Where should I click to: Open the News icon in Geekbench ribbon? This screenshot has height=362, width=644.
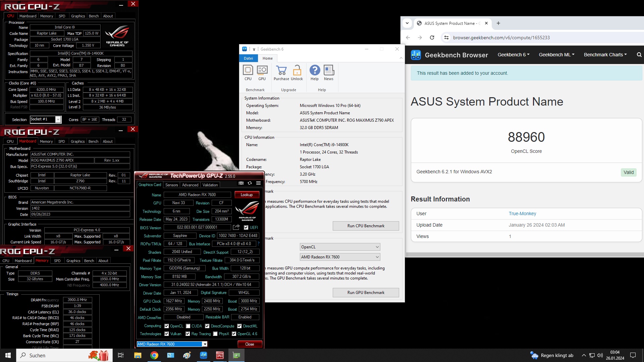click(x=329, y=73)
